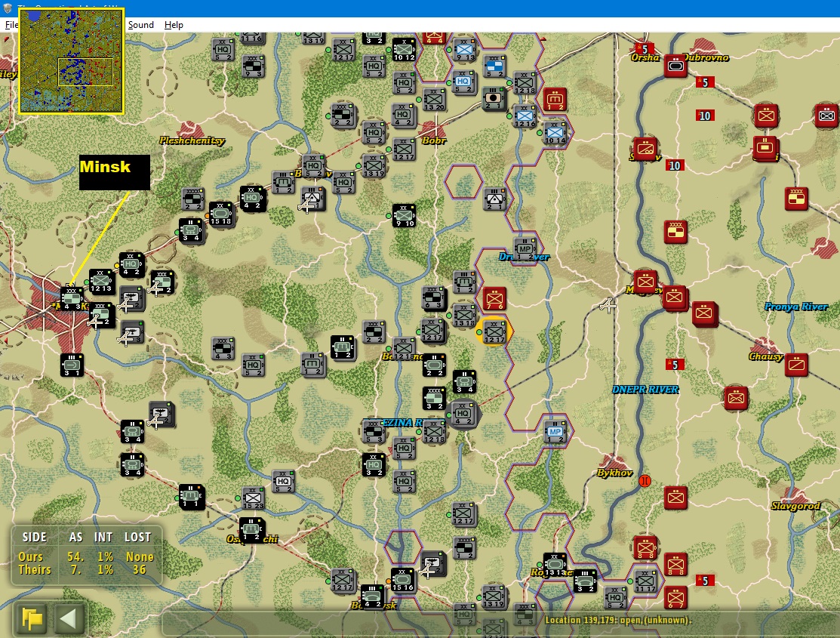Click the "LOST" column header
Image resolution: width=840 pixels, height=638 pixels.
(x=137, y=538)
